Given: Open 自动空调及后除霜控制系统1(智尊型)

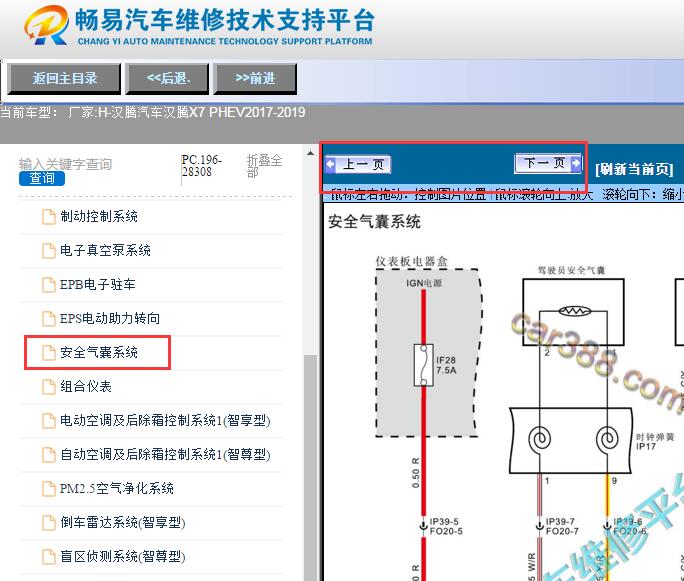Looking at the screenshot, I should (165, 455).
